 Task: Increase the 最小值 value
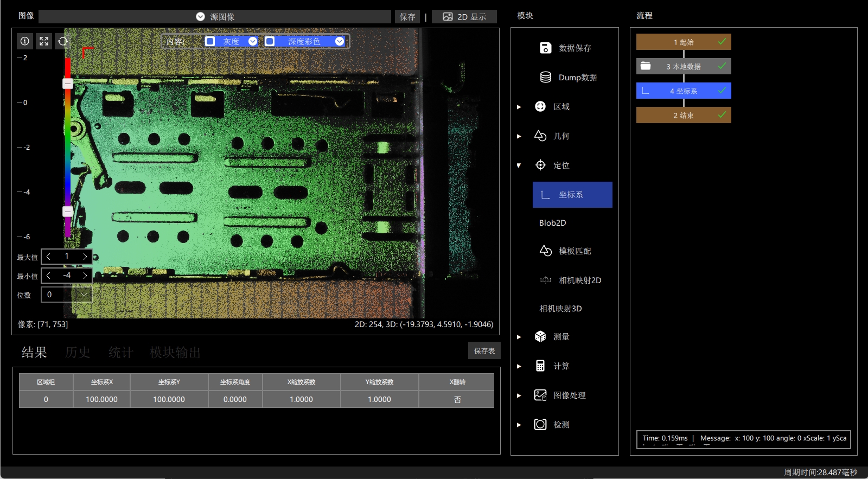(x=85, y=276)
